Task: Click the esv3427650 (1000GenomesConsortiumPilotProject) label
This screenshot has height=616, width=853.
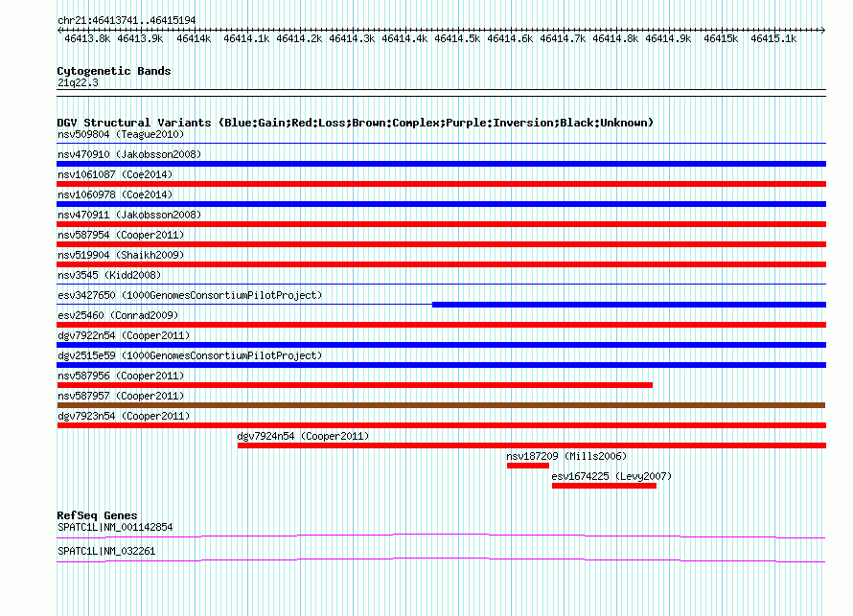Action: (190, 295)
